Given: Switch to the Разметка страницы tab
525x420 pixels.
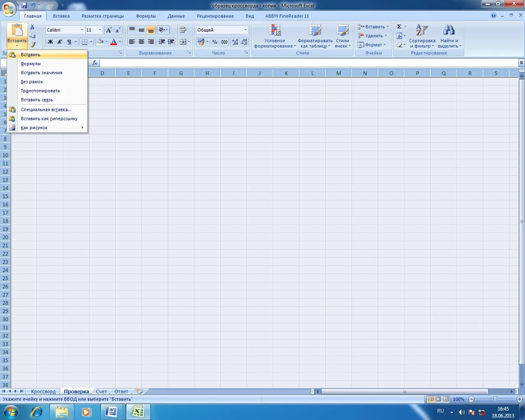Looking at the screenshot, I should click(x=103, y=16).
